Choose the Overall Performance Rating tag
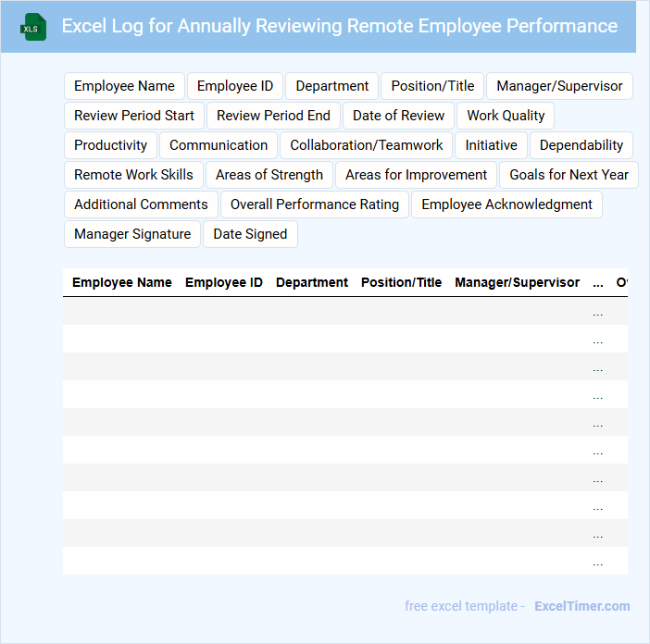The height and width of the screenshot is (644, 650). 315,204
